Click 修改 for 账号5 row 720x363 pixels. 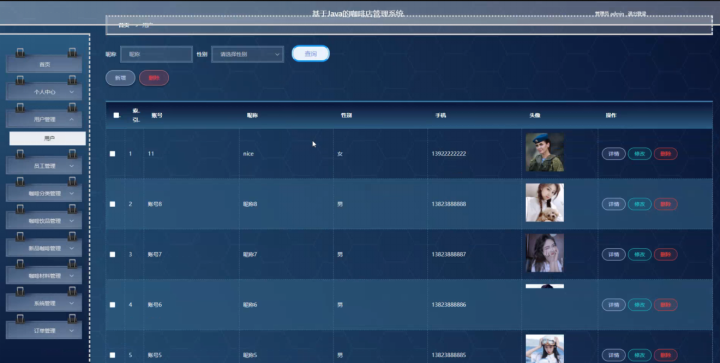coord(640,355)
